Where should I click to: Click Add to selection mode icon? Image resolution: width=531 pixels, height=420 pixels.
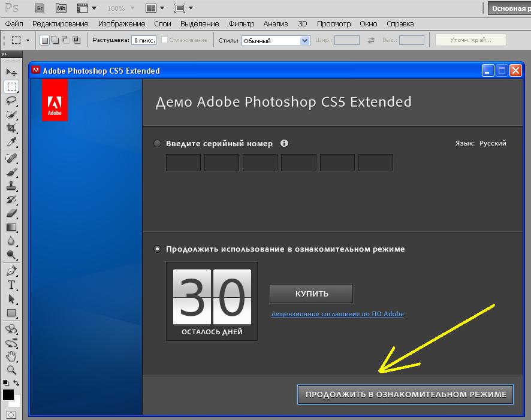tap(55, 40)
